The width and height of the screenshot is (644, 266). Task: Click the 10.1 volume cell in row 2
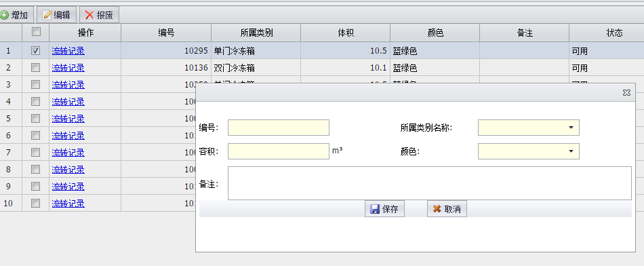[346, 68]
